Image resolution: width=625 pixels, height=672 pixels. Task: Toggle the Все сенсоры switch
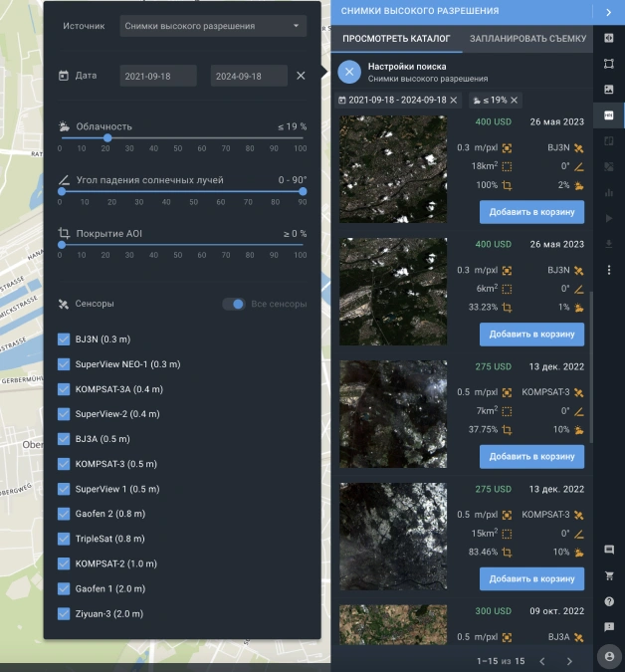[234, 304]
